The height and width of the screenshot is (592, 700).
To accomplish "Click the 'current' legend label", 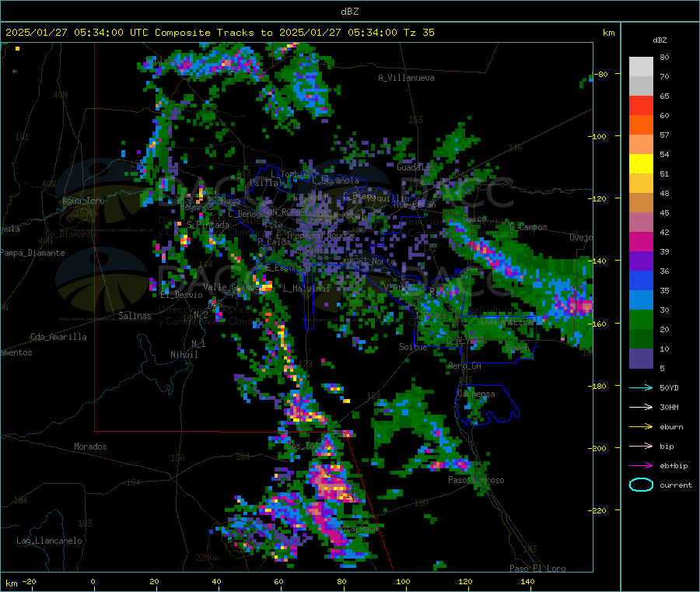I will click(676, 485).
